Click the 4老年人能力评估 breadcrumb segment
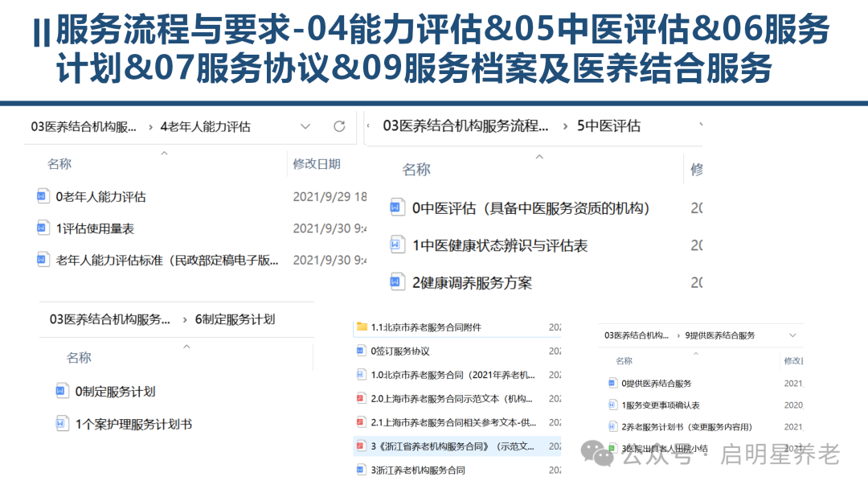Viewport: 868px width, 489px height. click(205, 126)
